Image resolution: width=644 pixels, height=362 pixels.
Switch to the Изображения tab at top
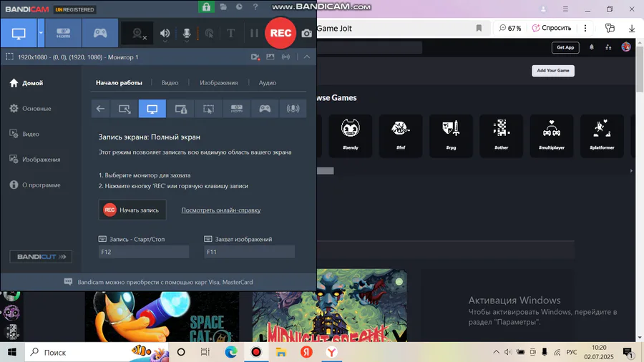tap(218, 82)
